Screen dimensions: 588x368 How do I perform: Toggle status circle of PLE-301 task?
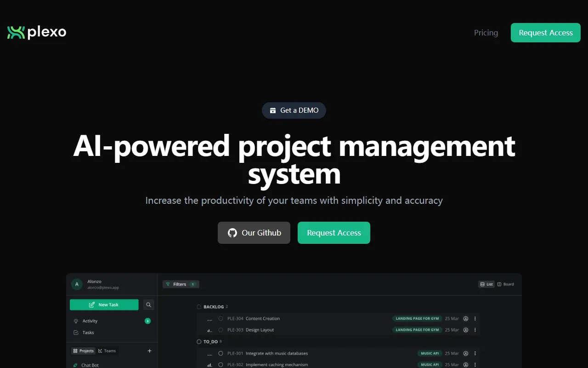point(220,353)
